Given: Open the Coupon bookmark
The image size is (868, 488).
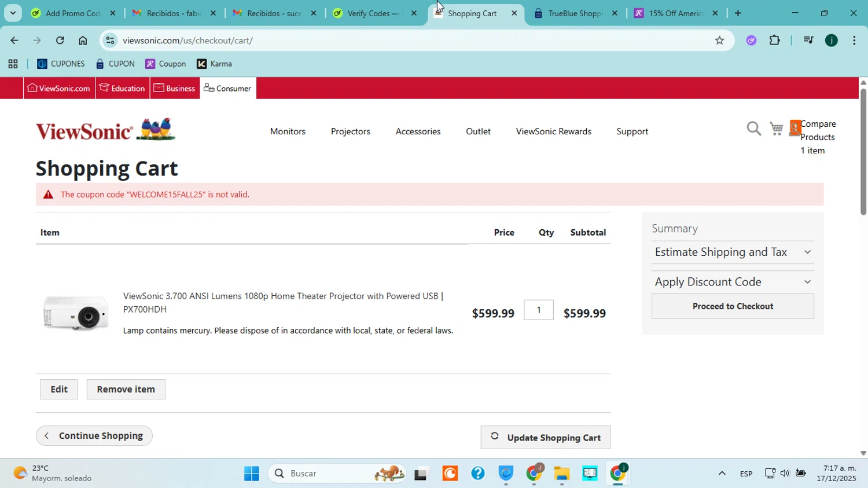Looking at the screenshot, I should tap(166, 64).
